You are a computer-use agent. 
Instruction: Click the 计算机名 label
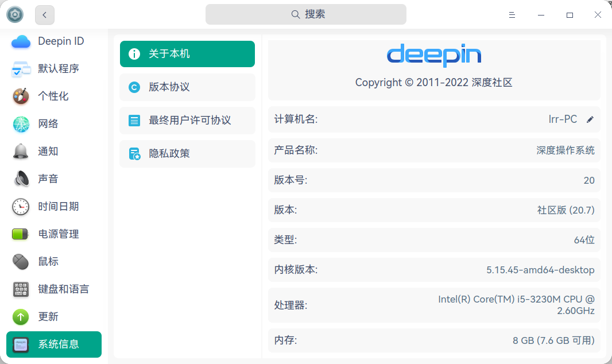pos(296,119)
